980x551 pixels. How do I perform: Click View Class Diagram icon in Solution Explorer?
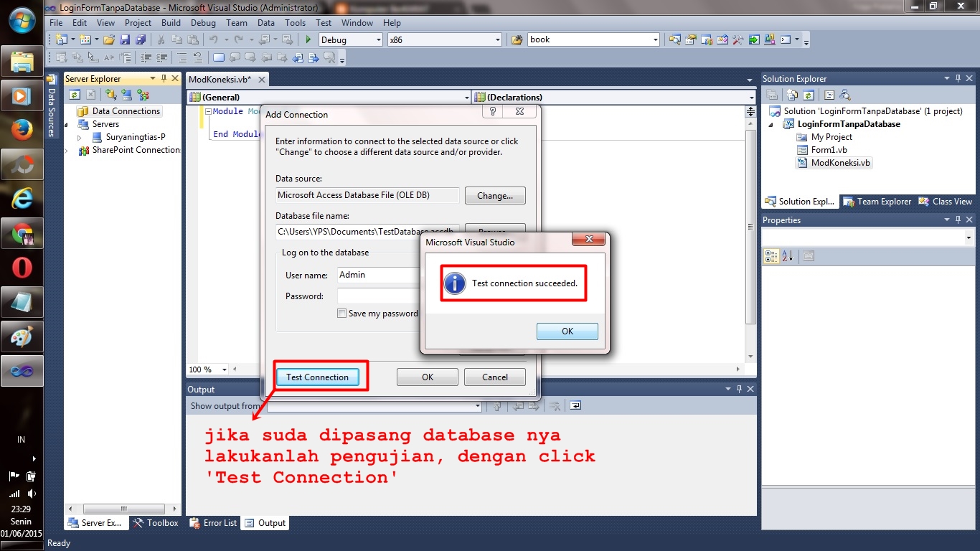click(844, 95)
